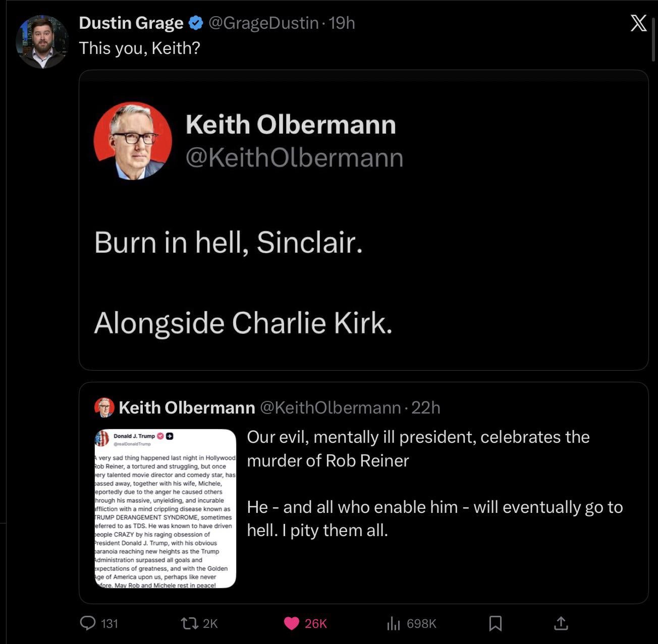Viewport: 658px width, 644px height.
Task: Click the X logo in the corner
Action: pyautogui.click(x=638, y=23)
